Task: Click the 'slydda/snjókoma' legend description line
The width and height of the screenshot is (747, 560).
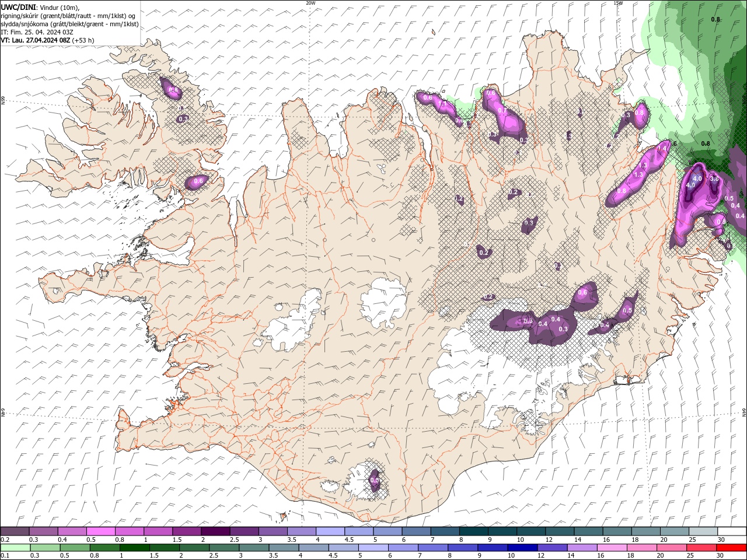Action: pos(69,24)
